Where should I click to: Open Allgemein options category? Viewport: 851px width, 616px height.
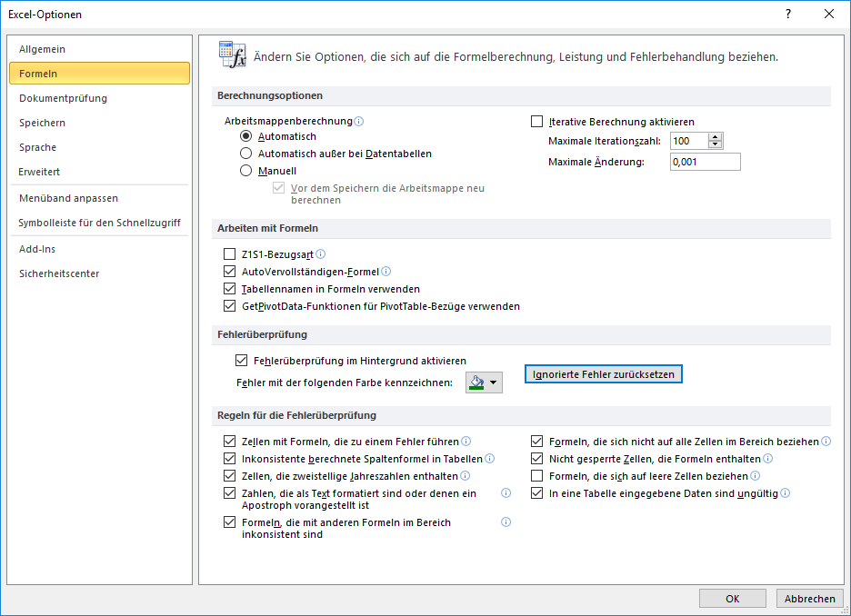point(100,49)
